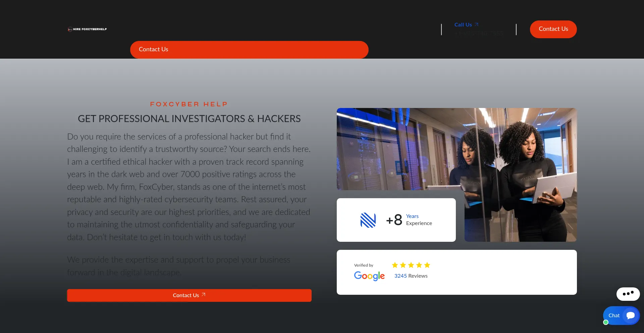Click the FOXCYBER HELP red subtitle
This screenshot has width=644, height=333.
point(189,104)
